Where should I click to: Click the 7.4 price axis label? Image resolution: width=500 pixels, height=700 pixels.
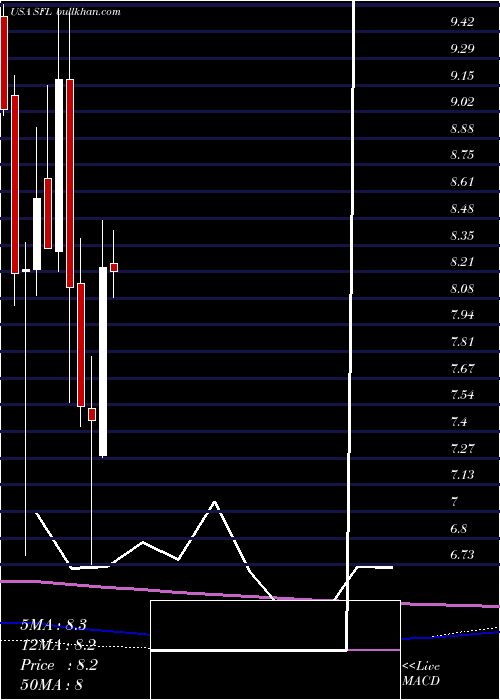pyautogui.click(x=459, y=422)
